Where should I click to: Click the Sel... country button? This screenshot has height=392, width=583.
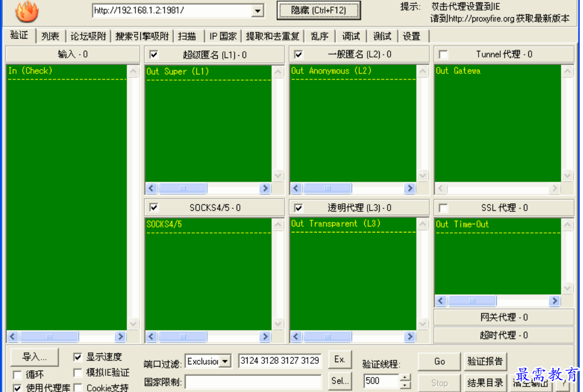point(340,381)
